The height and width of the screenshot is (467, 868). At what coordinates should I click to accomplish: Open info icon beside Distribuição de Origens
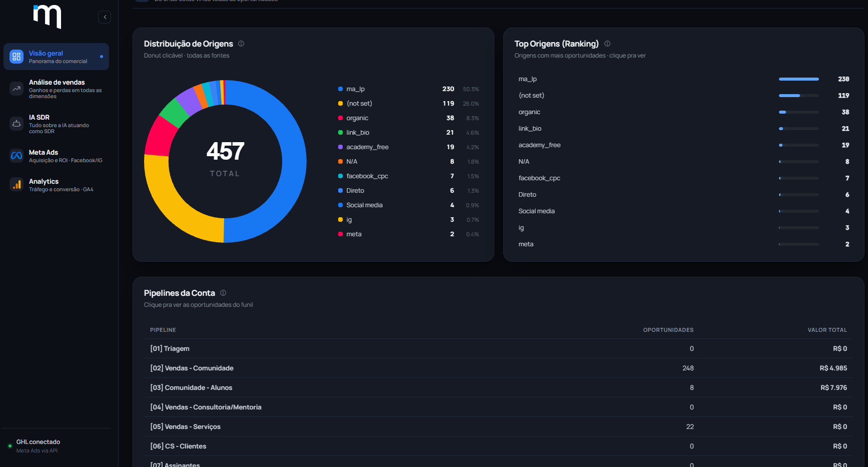coord(241,44)
